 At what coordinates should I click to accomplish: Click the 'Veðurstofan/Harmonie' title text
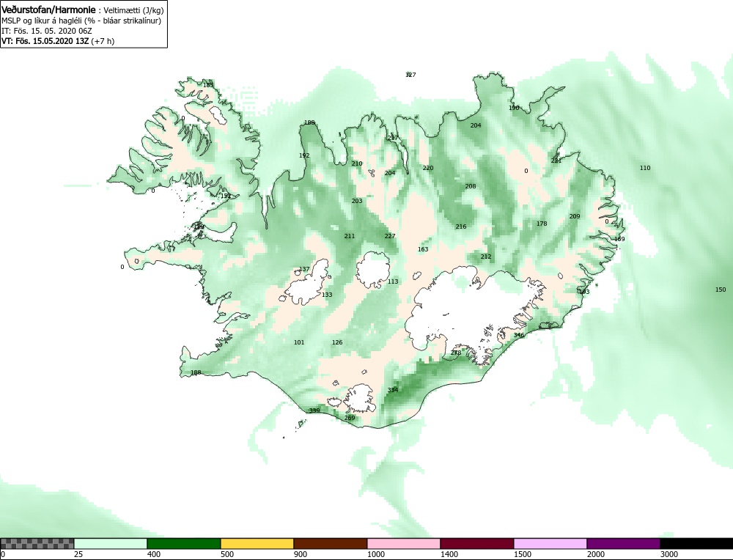point(48,10)
